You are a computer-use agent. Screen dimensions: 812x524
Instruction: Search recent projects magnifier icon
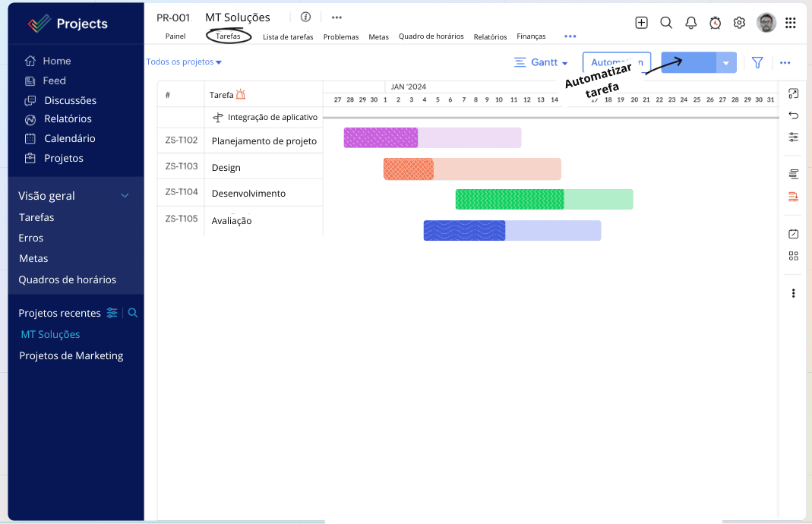pos(133,313)
